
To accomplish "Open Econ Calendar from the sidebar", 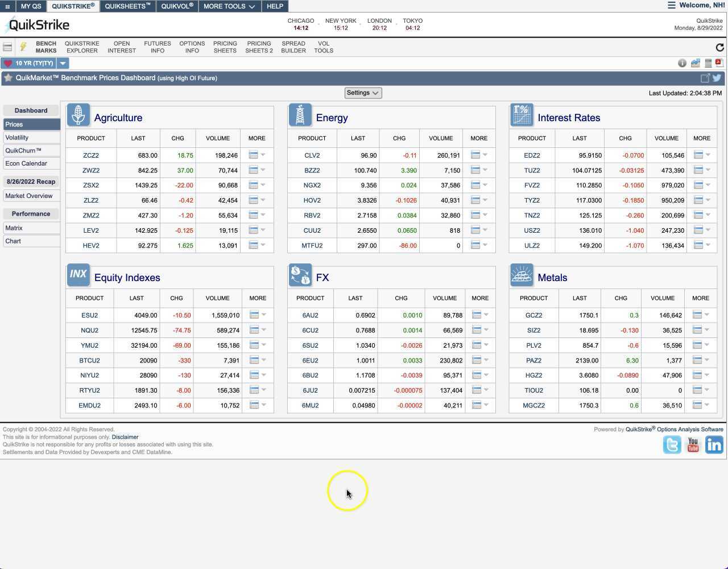I will (31, 163).
